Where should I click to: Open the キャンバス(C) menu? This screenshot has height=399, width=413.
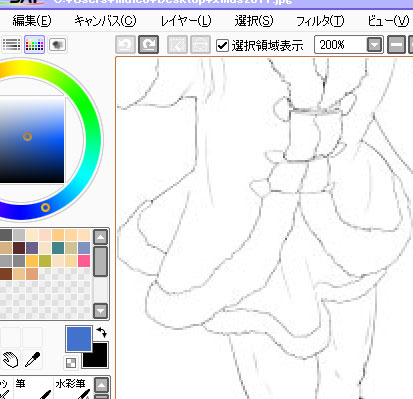(x=105, y=21)
